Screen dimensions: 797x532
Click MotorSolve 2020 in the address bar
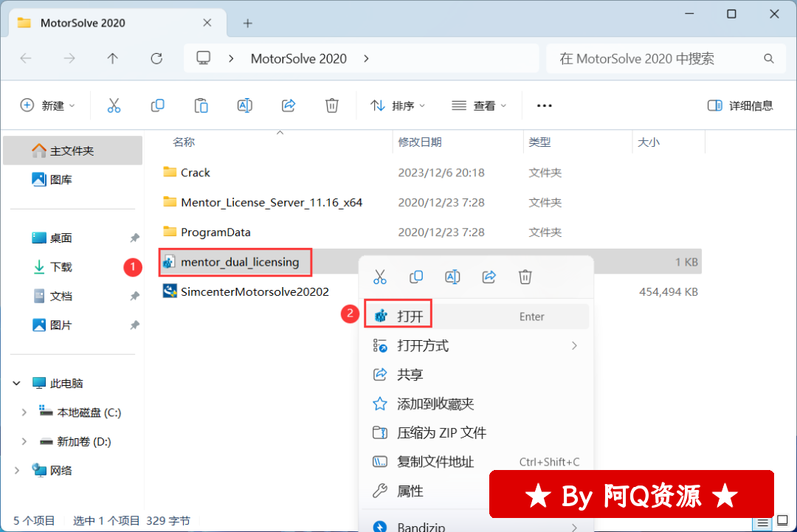299,59
